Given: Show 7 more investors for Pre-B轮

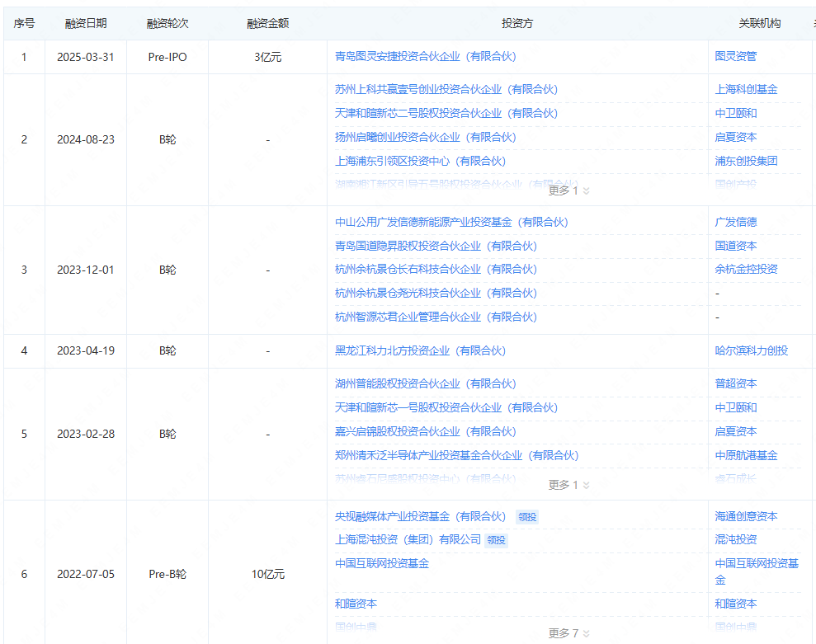Looking at the screenshot, I should pyautogui.click(x=569, y=633).
